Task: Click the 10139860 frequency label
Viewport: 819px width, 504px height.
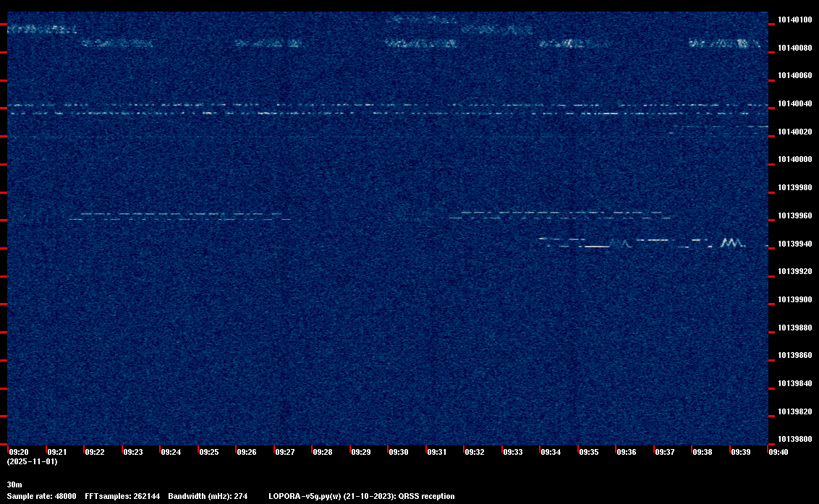Action: 795,355
